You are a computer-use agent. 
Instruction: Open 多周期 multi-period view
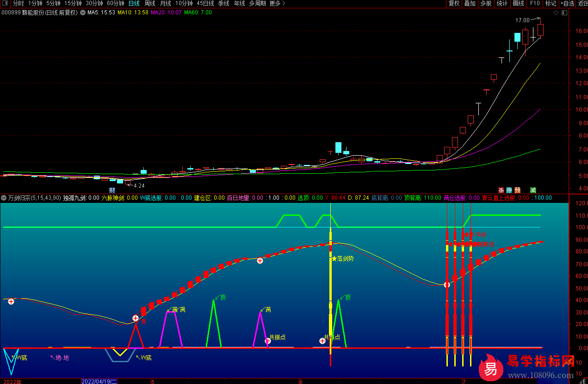(257, 3)
